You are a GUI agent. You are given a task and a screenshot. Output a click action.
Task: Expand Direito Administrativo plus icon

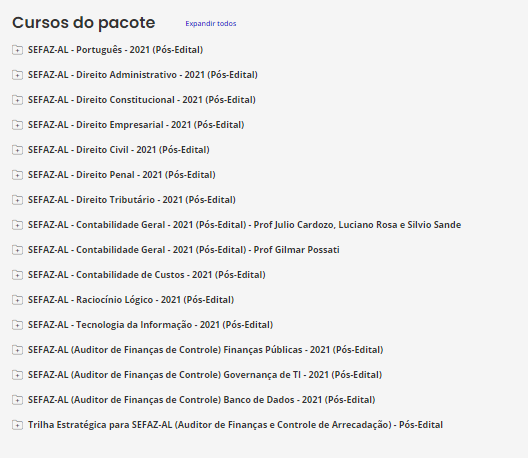point(17,75)
